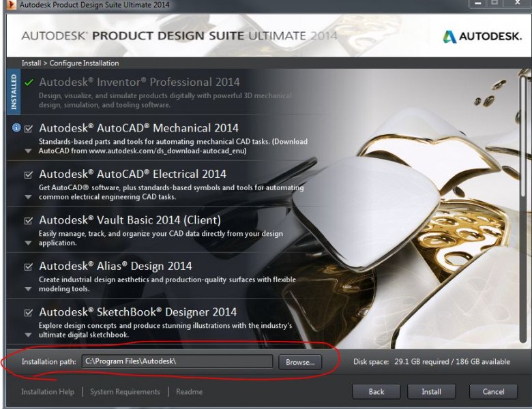Toggle the Vault Basic 2014 (Client) checkbox
Screen dimensions: 532x409
tap(29, 221)
